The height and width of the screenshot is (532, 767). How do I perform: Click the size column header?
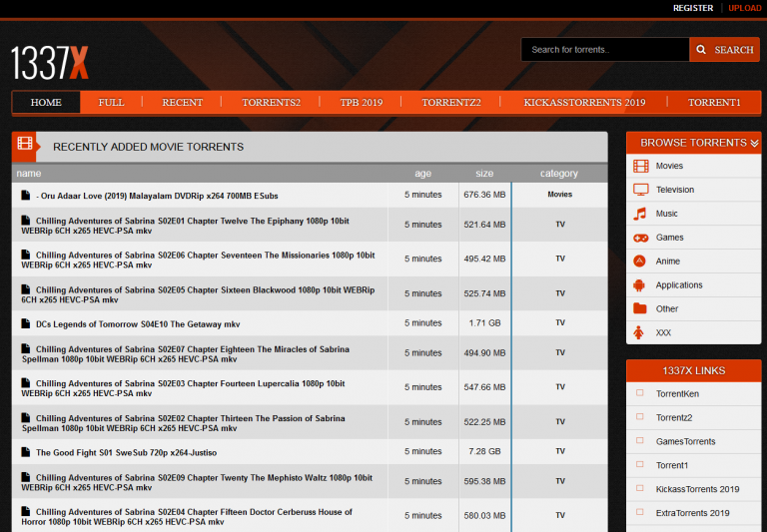click(x=484, y=173)
